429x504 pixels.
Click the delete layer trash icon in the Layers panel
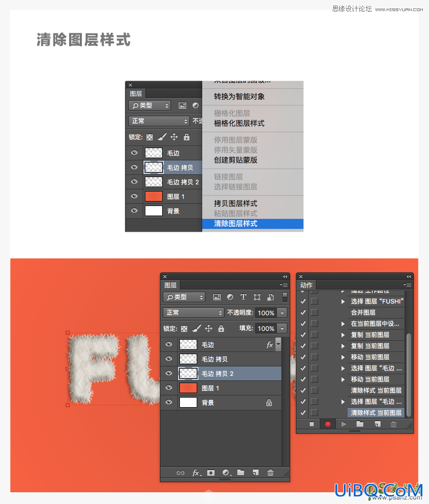pos(270,472)
